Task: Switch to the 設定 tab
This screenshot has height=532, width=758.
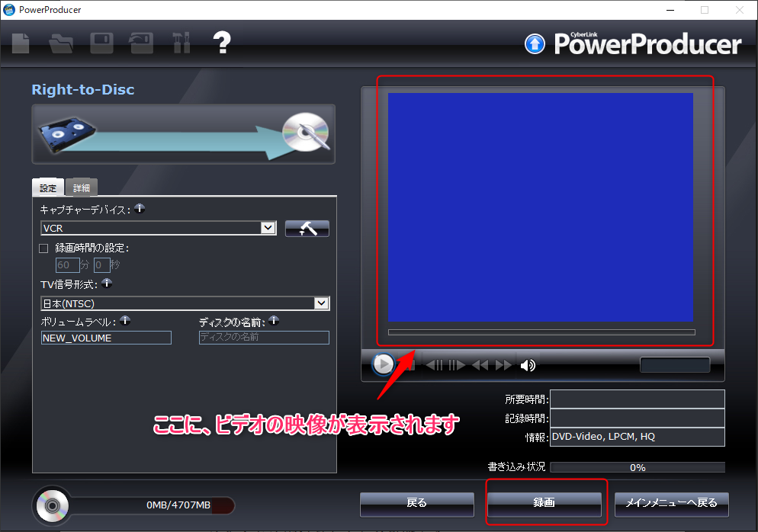Action: (48, 188)
